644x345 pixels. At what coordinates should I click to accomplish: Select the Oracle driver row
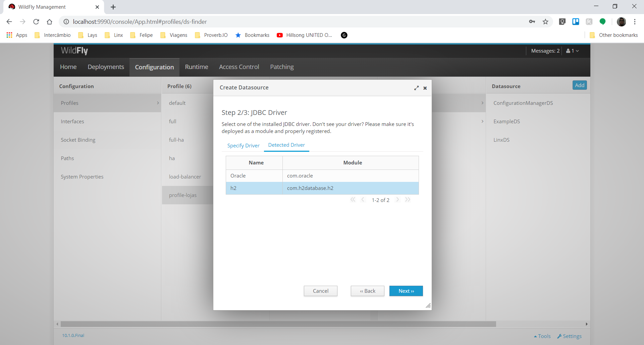[x=322, y=176]
